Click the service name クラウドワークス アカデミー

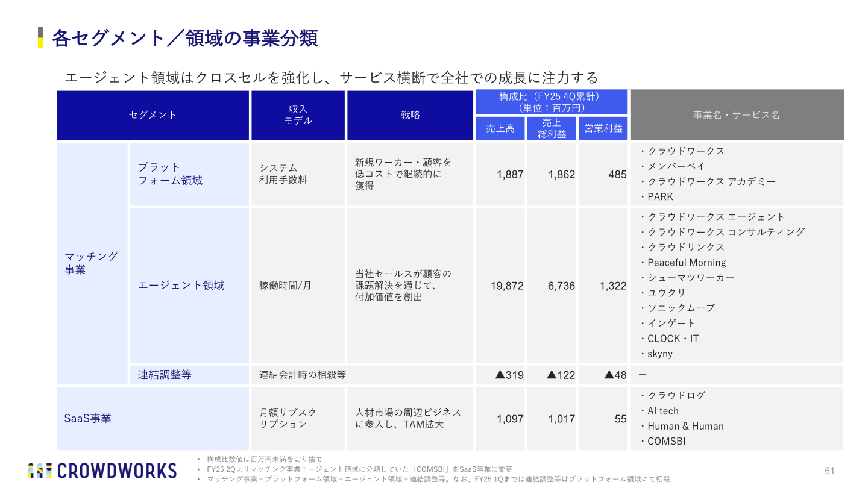pos(711,181)
